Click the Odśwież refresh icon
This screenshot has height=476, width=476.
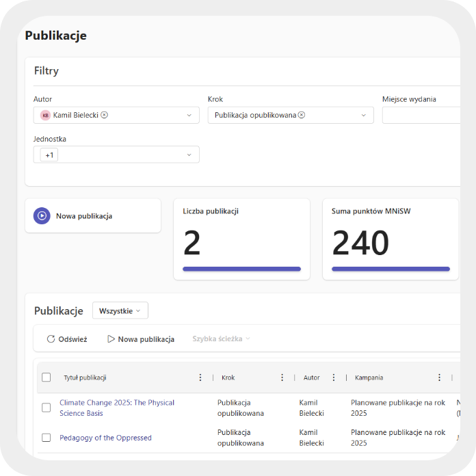point(51,339)
